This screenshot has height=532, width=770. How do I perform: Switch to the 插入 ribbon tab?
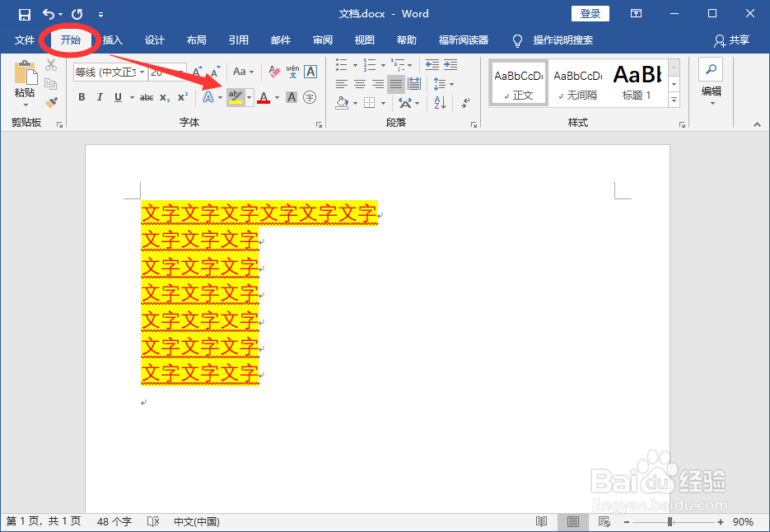(x=112, y=40)
